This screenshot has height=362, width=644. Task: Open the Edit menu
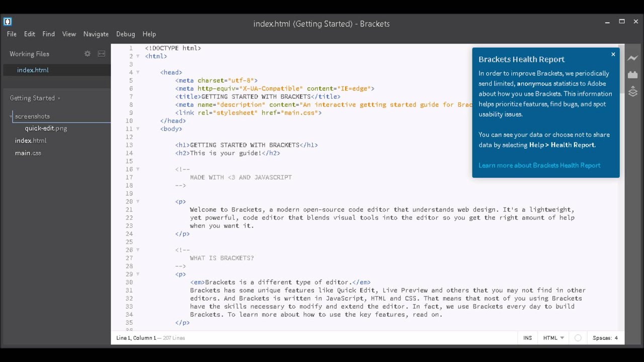pyautogui.click(x=30, y=34)
